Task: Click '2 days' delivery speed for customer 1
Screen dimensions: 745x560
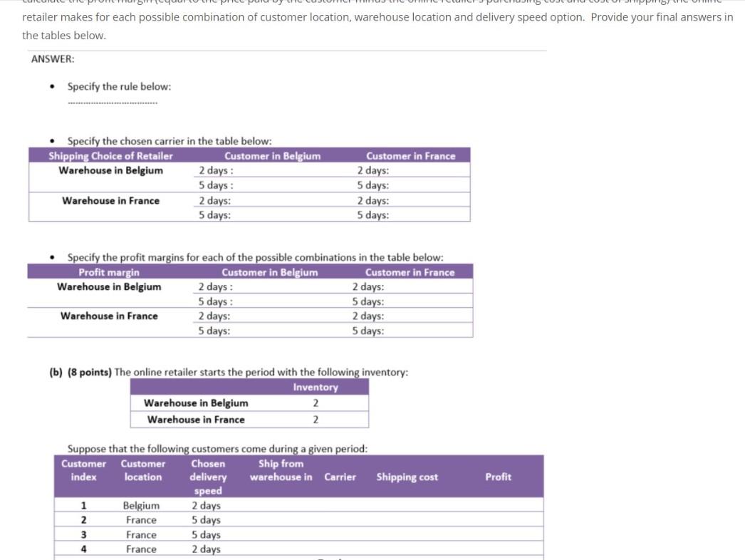Action: click(x=207, y=505)
